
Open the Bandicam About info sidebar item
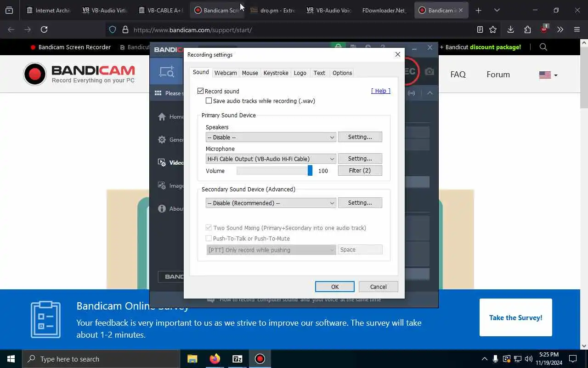pyautogui.click(x=171, y=209)
